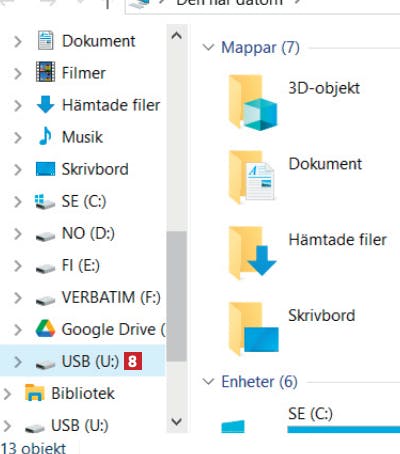Click the sidebar scrollbar down arrow
Viewport: 400px width, 454px height.
click(176, 421)
